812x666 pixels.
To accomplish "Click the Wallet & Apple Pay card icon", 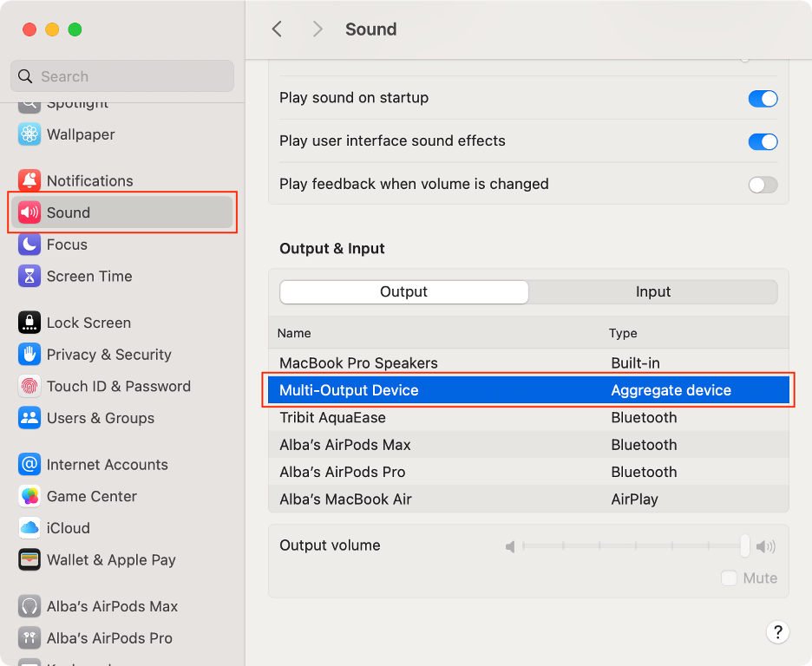I will pyautogui.click(x=29, y=559).
